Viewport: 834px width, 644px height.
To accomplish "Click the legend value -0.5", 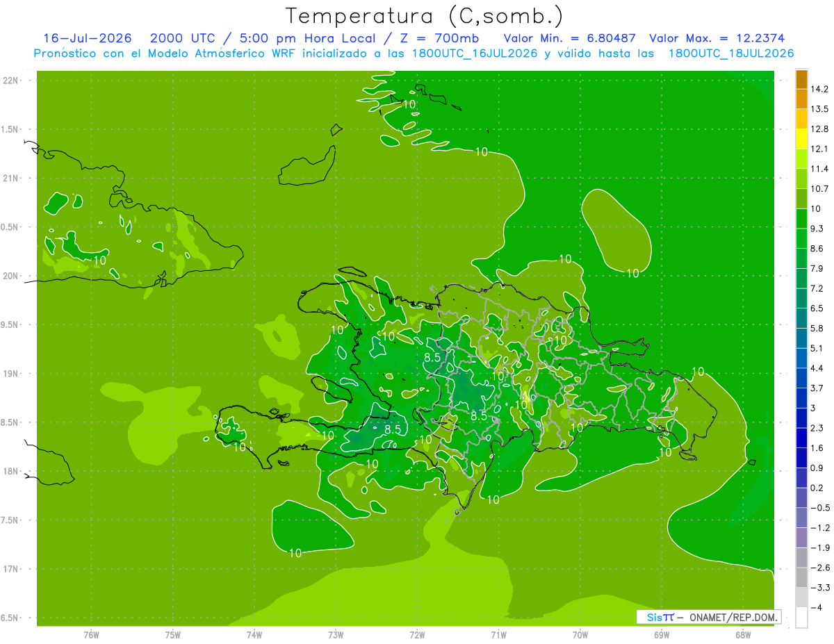I will [819, 508].
